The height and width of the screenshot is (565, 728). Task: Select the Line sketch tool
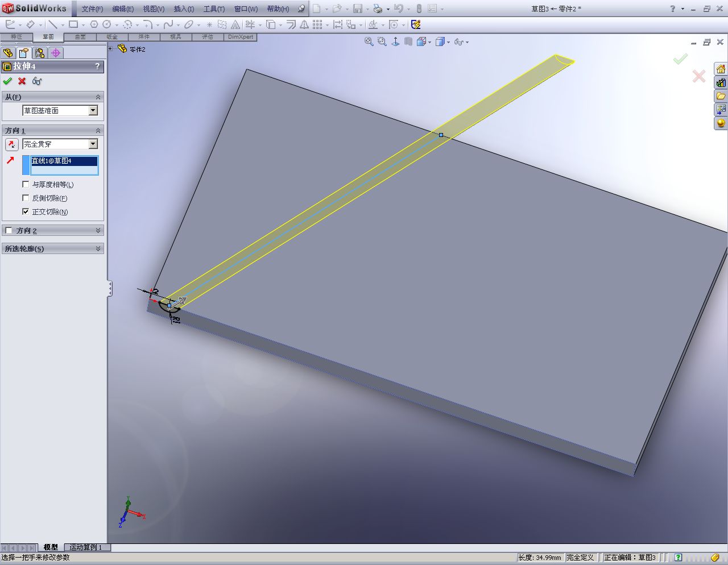[52, 24]
